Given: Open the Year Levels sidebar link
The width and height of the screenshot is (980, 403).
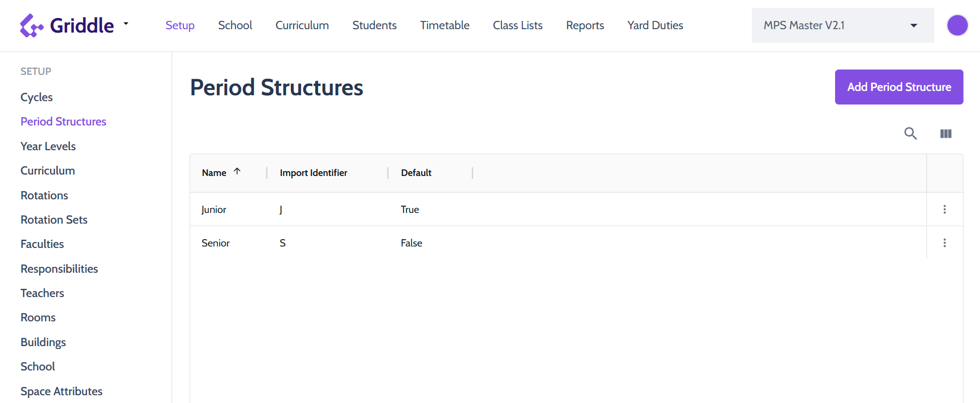Looking at the screenshot, I should click(48, 146).
